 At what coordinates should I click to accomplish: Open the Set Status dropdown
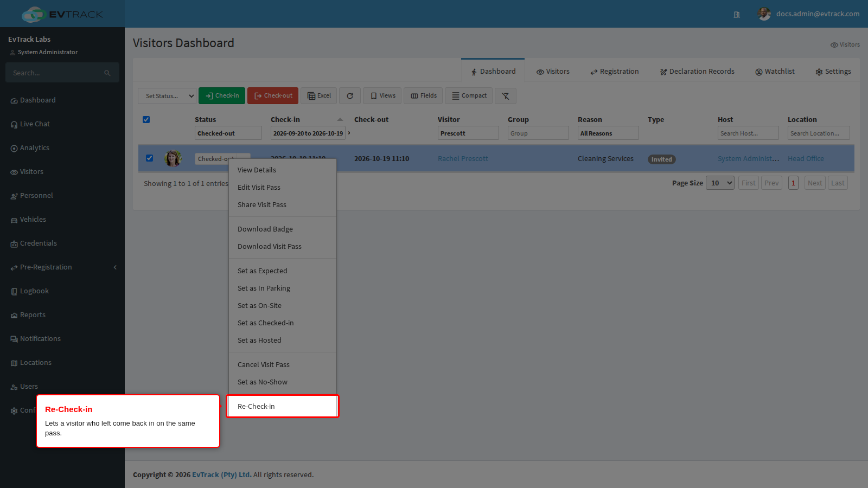[167, 96]
